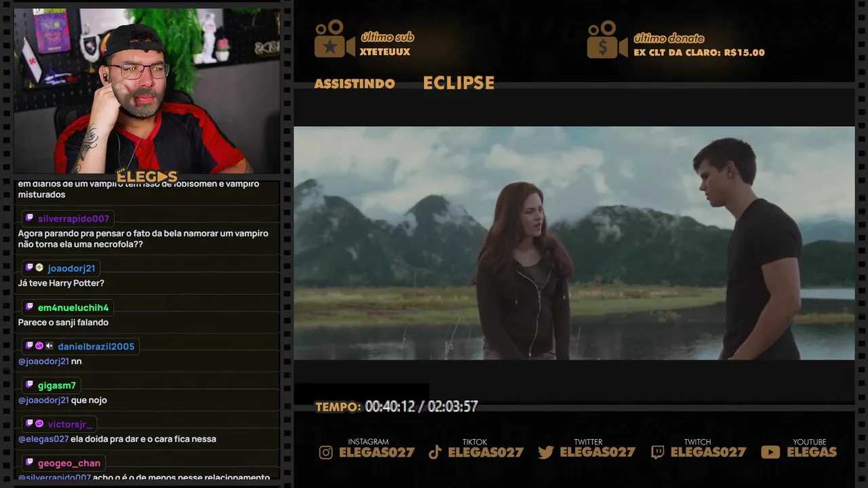Click the 'ECLIPSE' title text
Image resolution: width=868 pixels, height=488 pixels.
459,83
